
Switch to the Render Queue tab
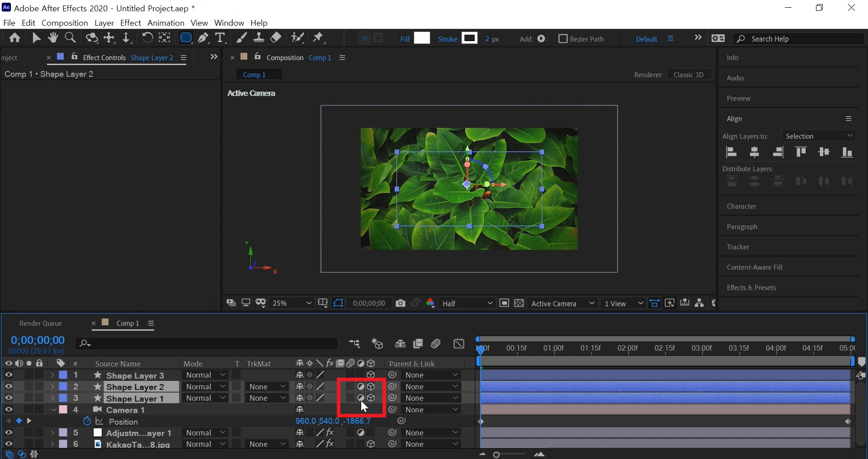[x=40, y=323]
